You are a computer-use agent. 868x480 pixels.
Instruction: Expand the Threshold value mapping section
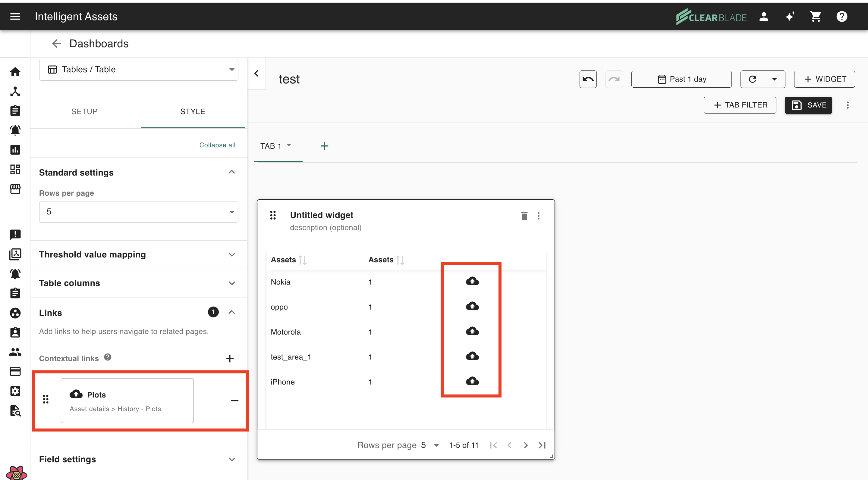(x=231, y=254)
